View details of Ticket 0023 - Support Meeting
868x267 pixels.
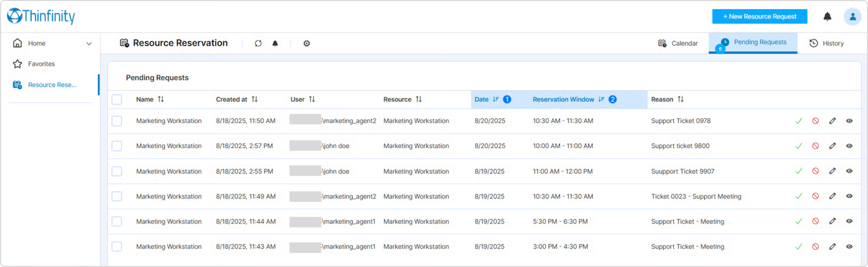point(849,197)
